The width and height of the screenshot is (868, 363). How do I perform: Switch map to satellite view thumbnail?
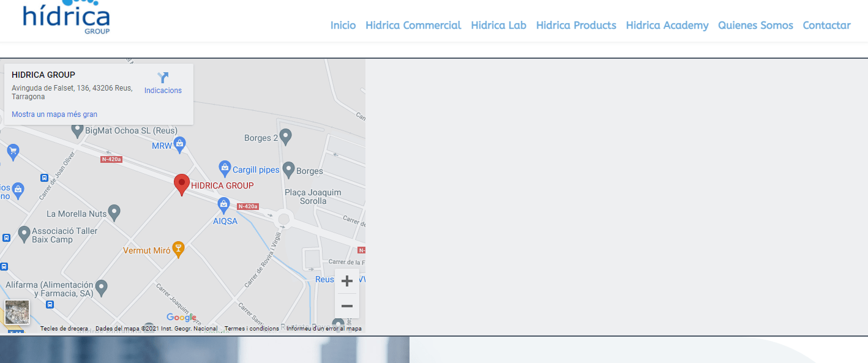coord(17,312)
